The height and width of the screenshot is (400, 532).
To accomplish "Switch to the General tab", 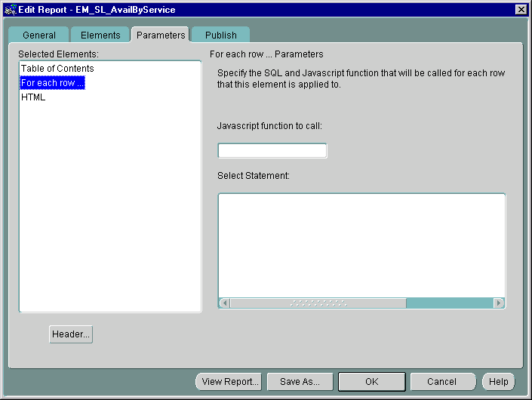I will pos(38,35).
